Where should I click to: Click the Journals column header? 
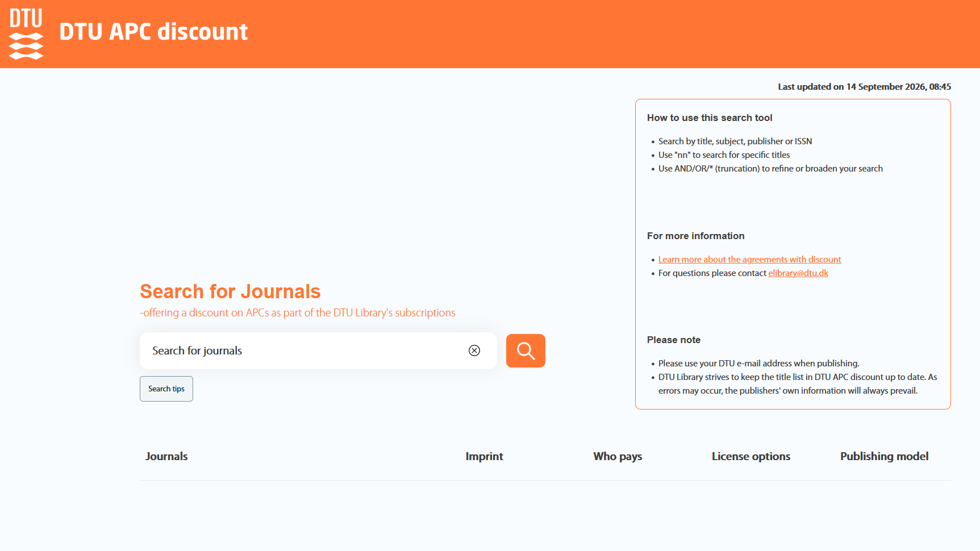point(166,456)
